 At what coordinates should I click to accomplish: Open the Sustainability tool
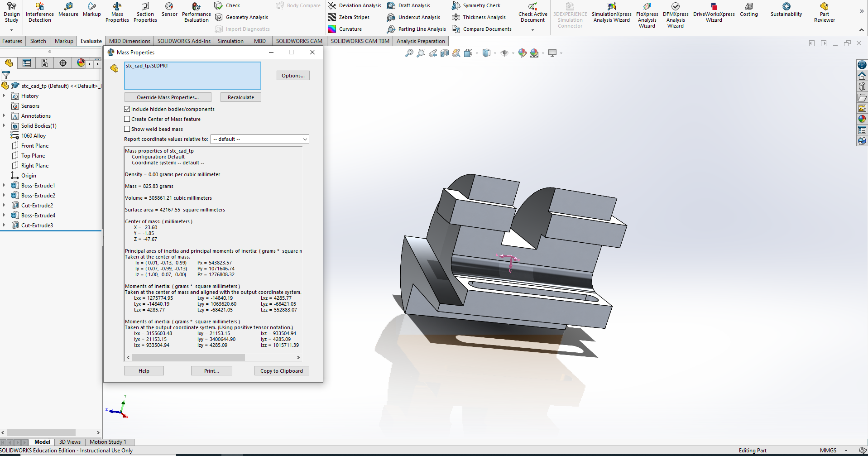(786, 10)
